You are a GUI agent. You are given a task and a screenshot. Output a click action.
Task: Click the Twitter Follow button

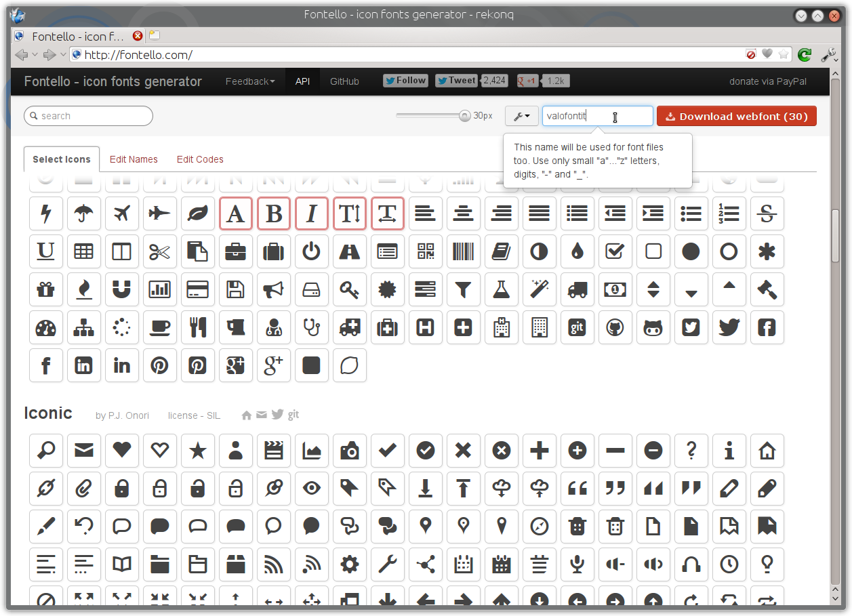point(405,81)
